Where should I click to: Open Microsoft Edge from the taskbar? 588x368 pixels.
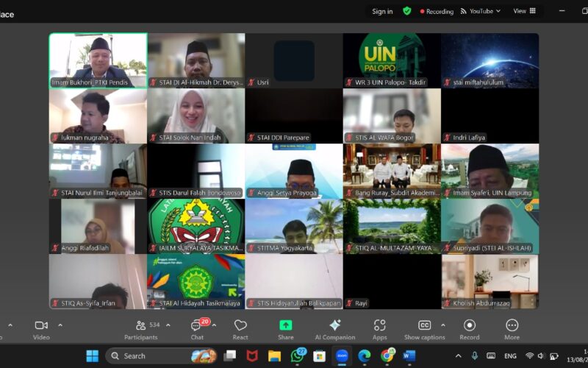pyautogui.click(x=364, y=355)
